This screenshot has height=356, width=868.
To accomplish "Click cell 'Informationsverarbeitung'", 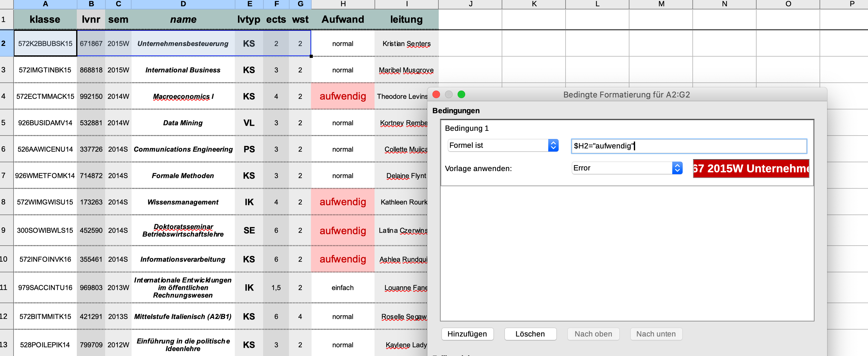I will click(183, 259).
